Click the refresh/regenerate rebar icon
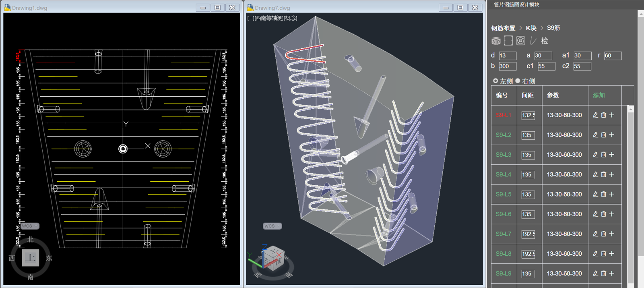 click(520, 41)
